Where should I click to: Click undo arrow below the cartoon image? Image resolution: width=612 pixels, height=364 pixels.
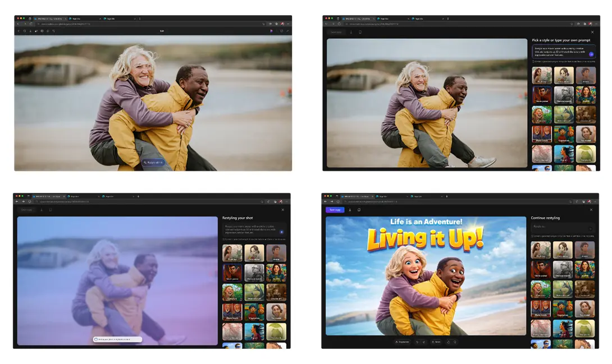[x=417, y=342]
